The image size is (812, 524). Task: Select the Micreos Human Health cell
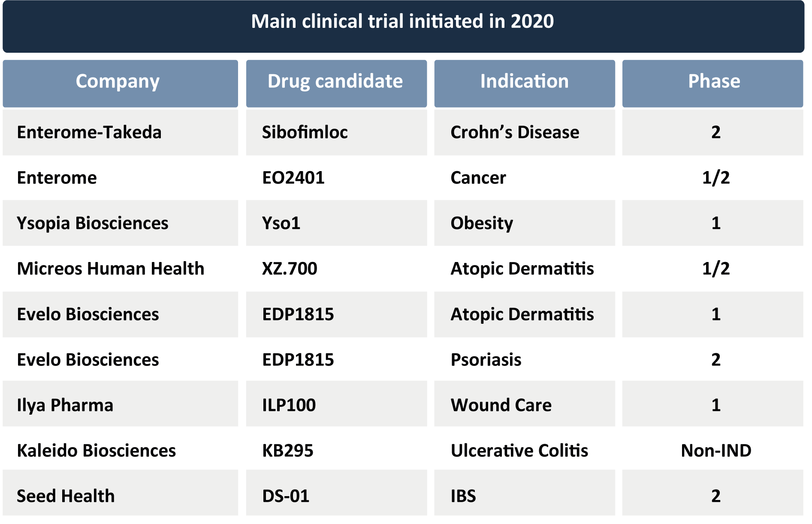click(111, 269)
